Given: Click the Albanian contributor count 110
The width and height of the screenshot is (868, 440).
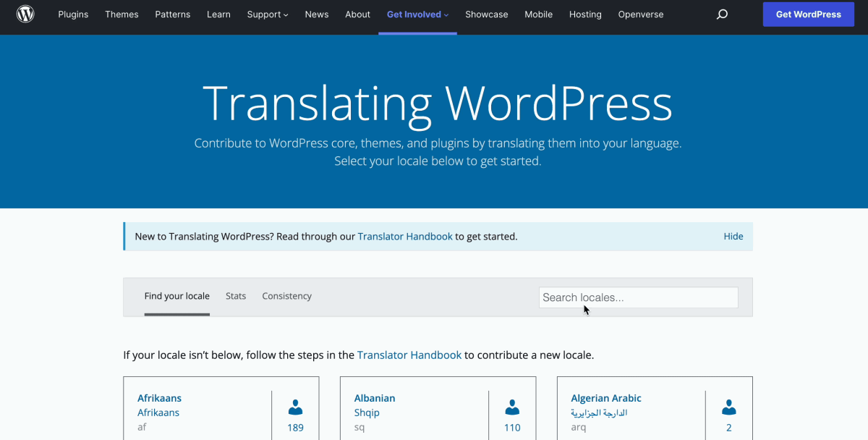Looking at the screenshot, I should click(512, 428).
